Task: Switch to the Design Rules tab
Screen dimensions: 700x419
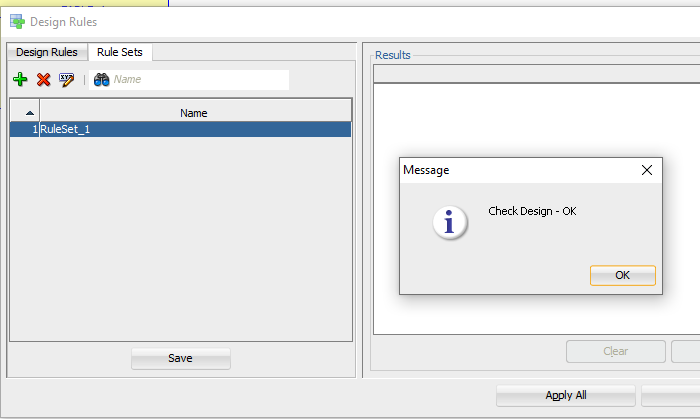Action: 47,52
